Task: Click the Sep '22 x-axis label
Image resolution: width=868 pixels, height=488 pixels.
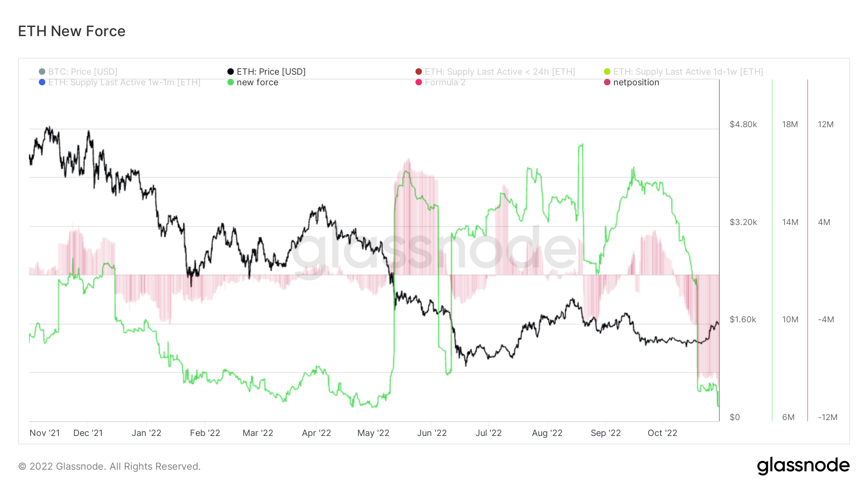Action: (606, 433)
